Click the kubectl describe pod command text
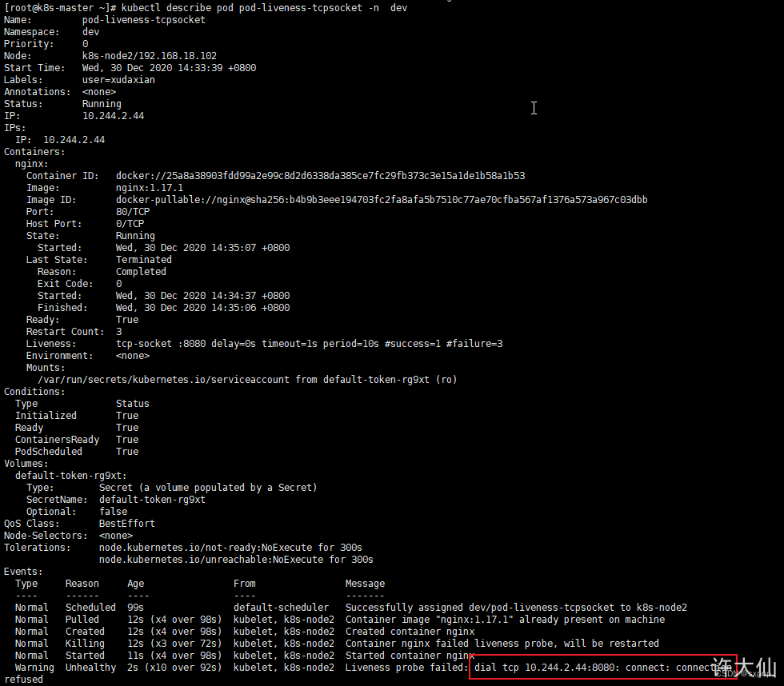784x686 pixels. pyautogui.click(x=264, y=8)
